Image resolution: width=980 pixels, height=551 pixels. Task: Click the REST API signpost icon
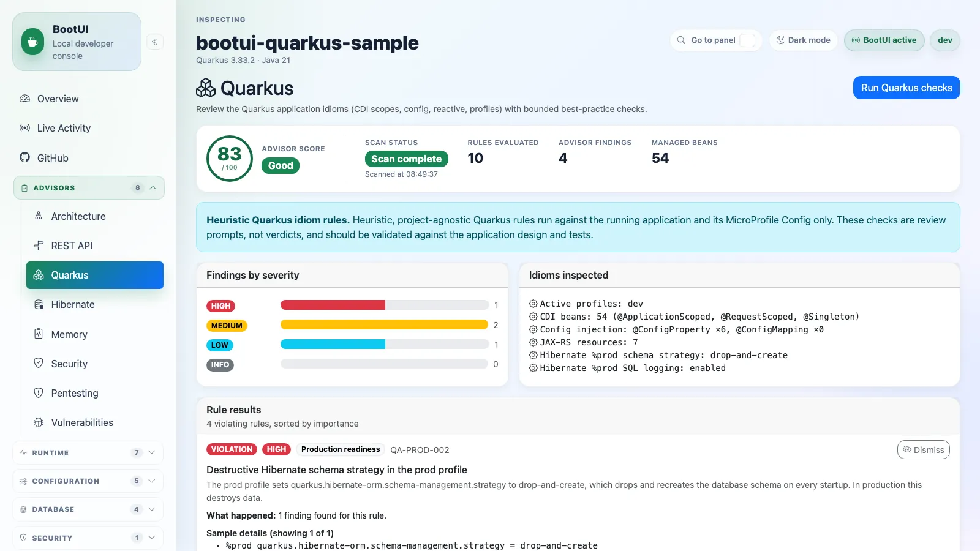click(x=39, y=245)
